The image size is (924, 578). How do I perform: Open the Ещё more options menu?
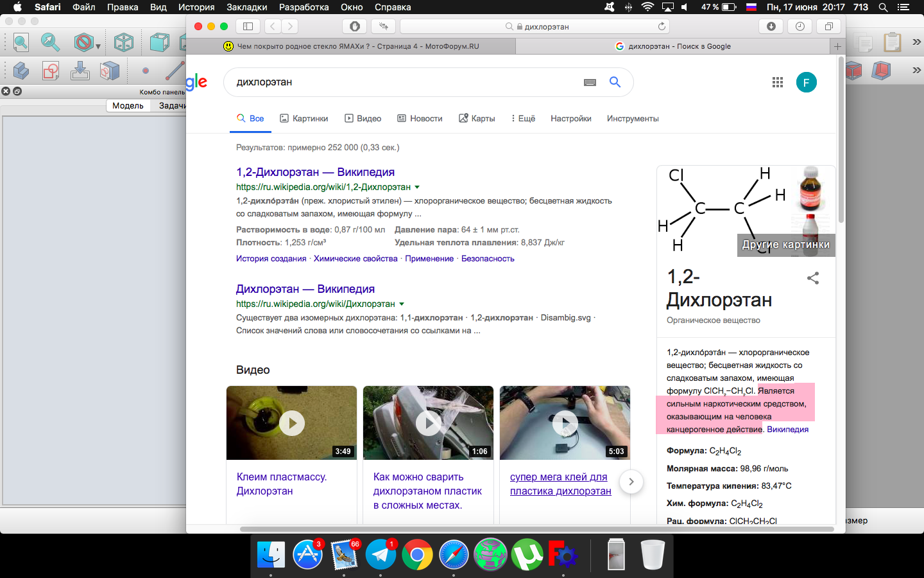pos(523,119)
